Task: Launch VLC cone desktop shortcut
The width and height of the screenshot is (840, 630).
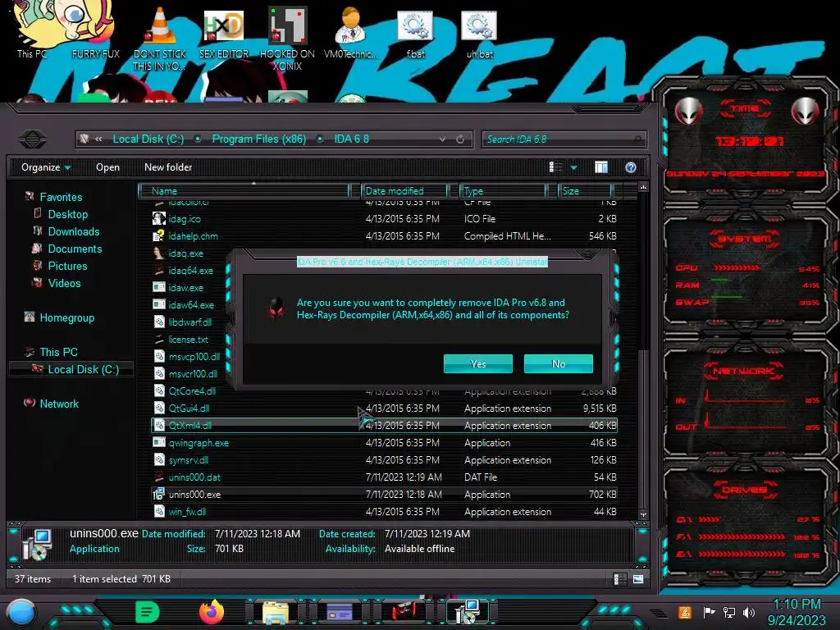Action: pos(160,38)
